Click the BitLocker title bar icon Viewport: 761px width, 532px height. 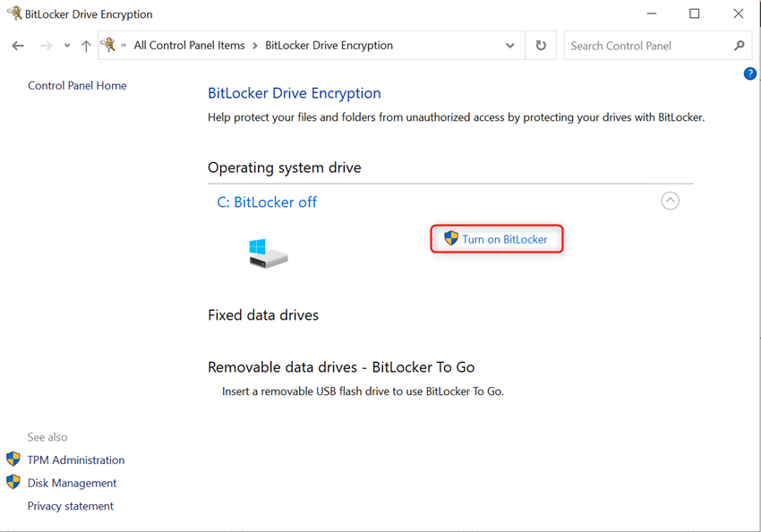[14, 13]
